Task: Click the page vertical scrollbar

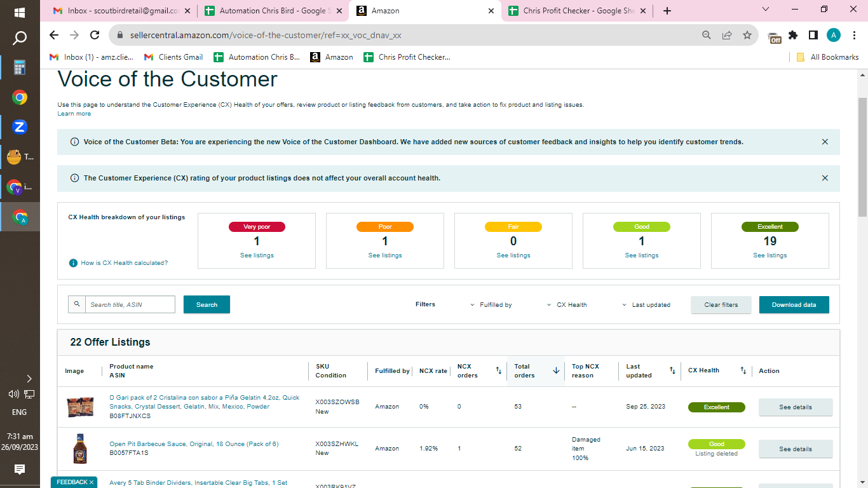Action: [x=862, y=158]
